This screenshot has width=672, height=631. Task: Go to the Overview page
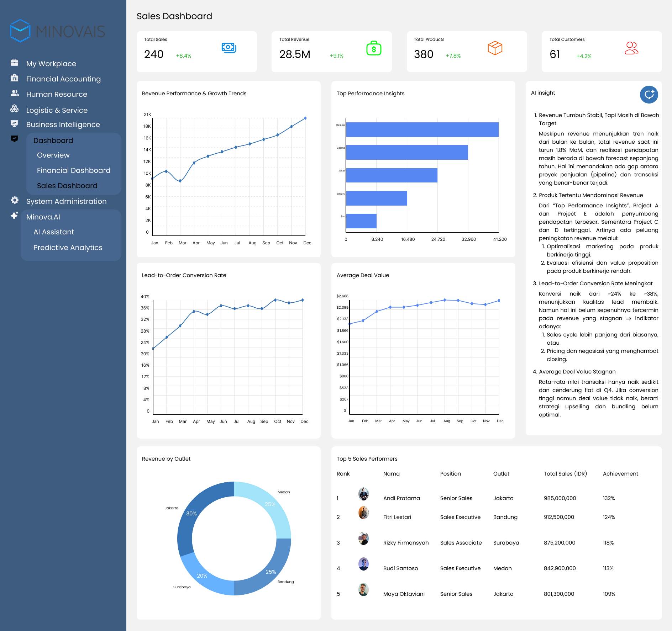tap(53, 155)
